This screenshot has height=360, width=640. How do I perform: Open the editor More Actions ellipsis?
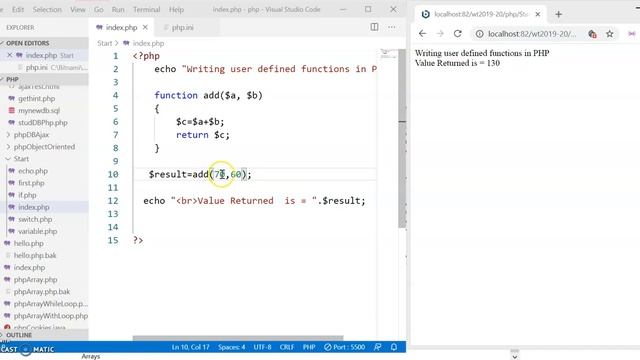[391, 27]
